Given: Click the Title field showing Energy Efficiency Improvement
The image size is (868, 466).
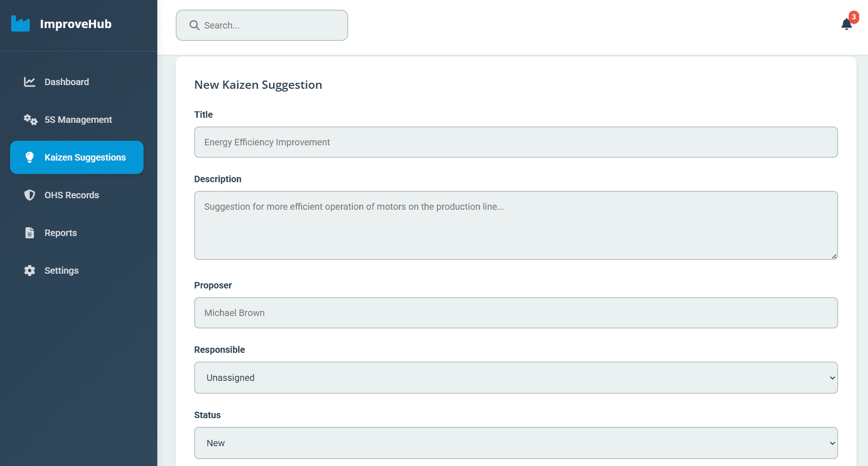Looking at the screenshot, I should click(515, 142).
